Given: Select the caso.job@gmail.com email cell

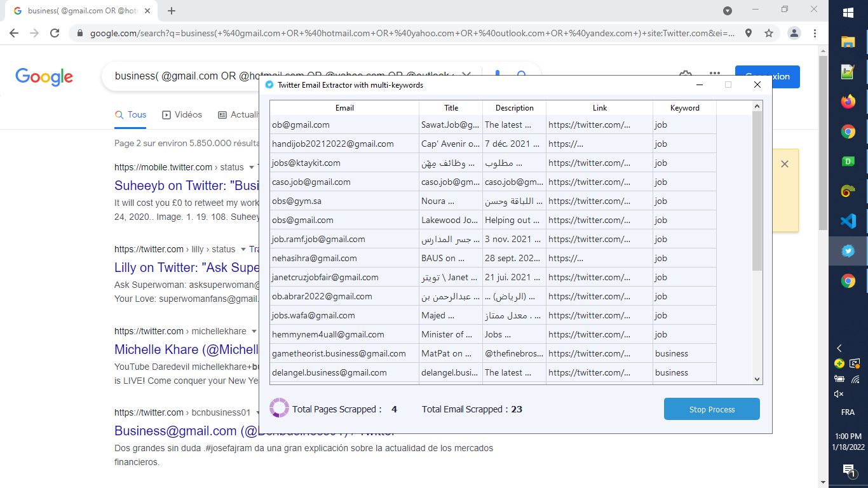Looking at the screenshot, I should tap(344, 182).
